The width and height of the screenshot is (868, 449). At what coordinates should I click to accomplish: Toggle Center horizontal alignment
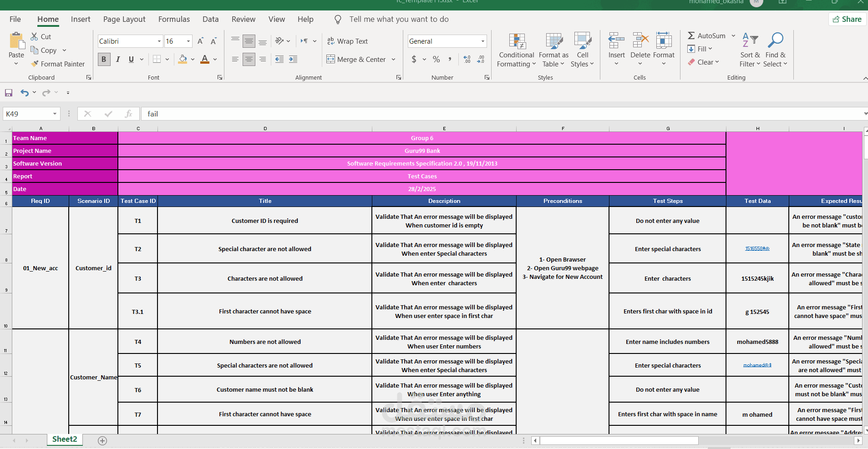coord(249,59)
